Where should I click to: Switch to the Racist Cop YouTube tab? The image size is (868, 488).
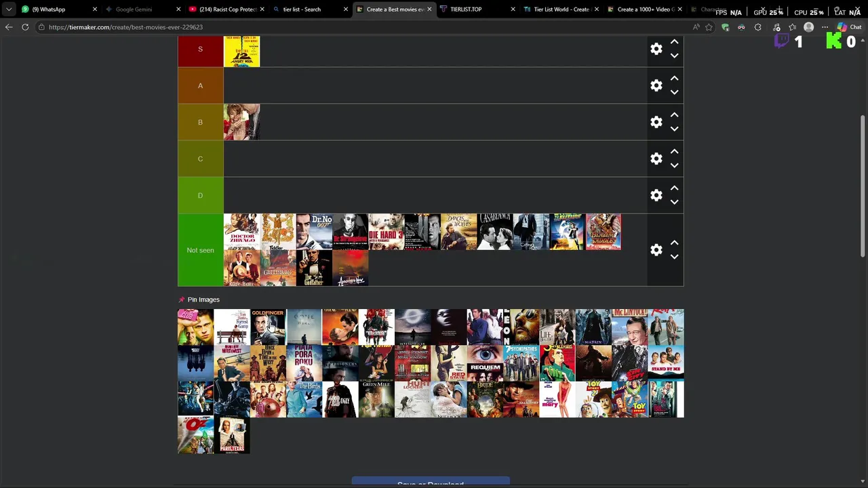[x=227, y=9]
